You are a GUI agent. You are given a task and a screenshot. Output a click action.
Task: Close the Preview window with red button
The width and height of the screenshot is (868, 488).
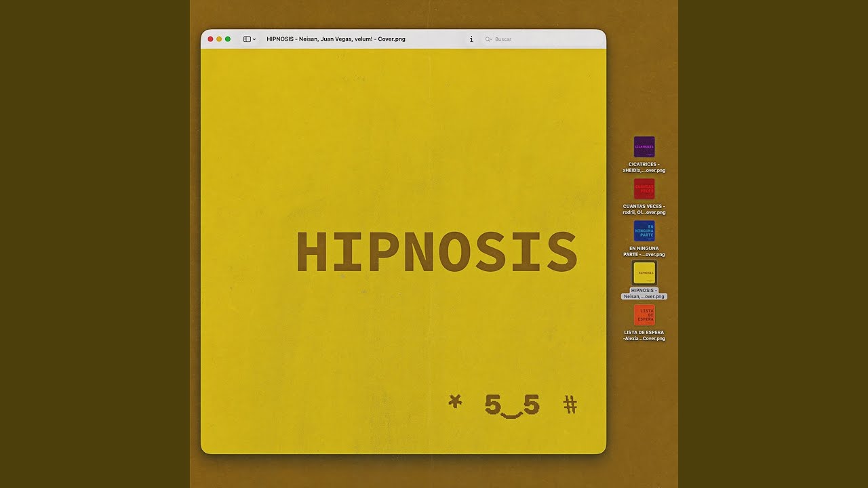[210, 39]
